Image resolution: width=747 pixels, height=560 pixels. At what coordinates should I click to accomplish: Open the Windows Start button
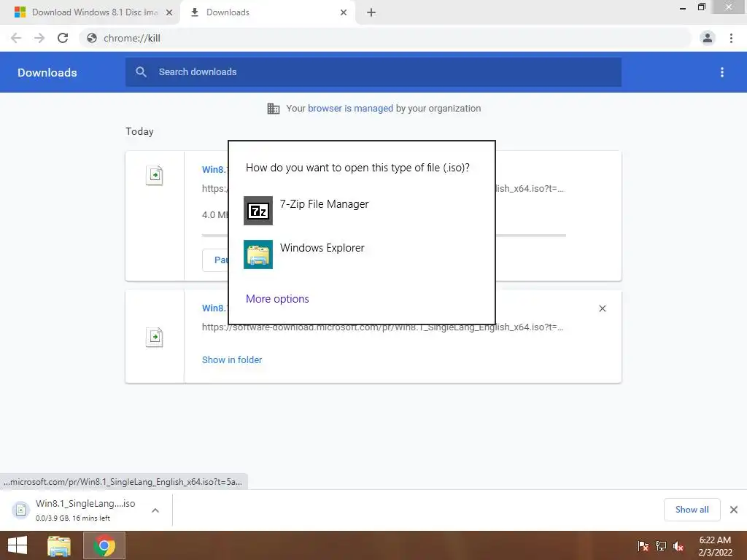coord(18,545)
